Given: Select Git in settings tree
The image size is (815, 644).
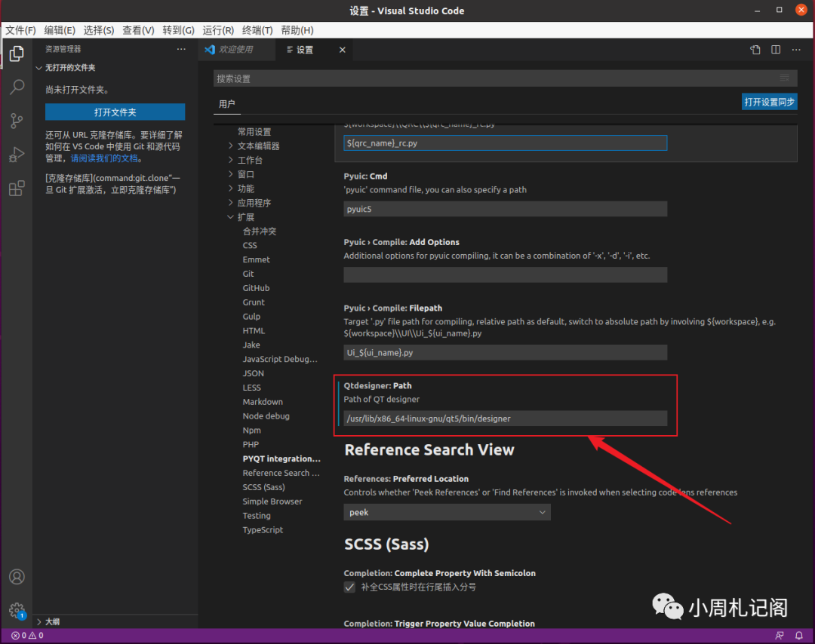Looking at the screenshot, I should (x=248, y=274).
